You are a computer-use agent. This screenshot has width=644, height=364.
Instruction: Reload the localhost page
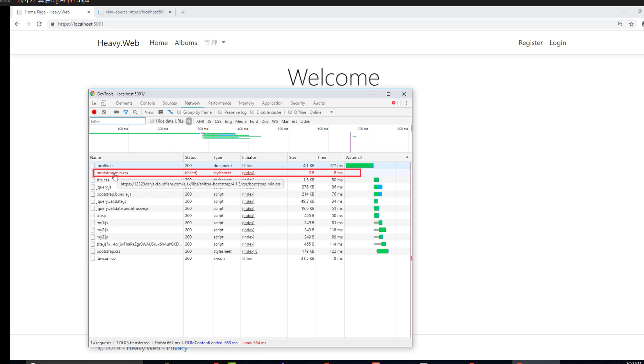tap(39, 24)
